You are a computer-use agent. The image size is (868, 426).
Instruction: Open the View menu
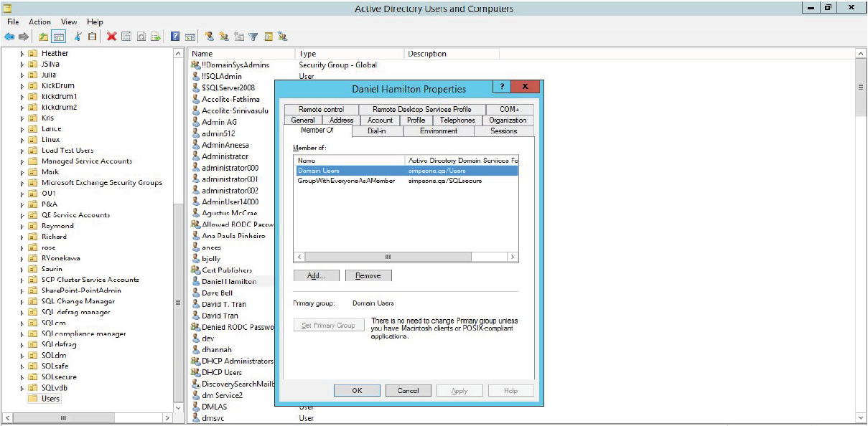(69, 22)
